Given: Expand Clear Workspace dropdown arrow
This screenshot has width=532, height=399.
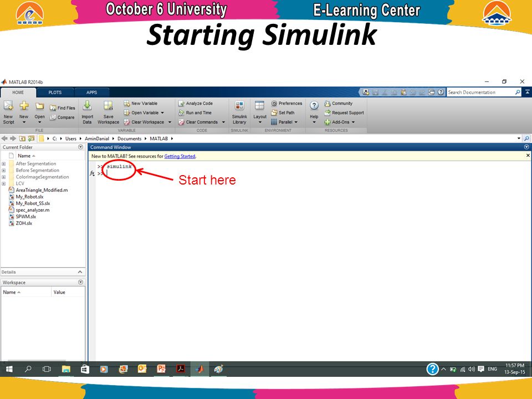Looking at the screenshot, I should tap(170, 122).
